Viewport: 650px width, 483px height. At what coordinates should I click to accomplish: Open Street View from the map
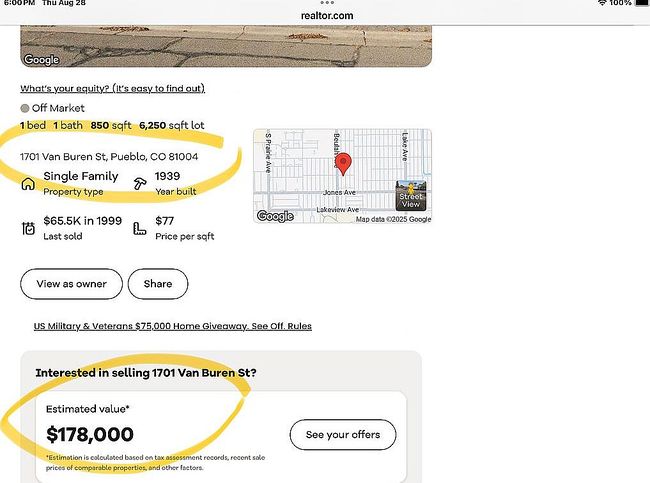tap(411, 195)
